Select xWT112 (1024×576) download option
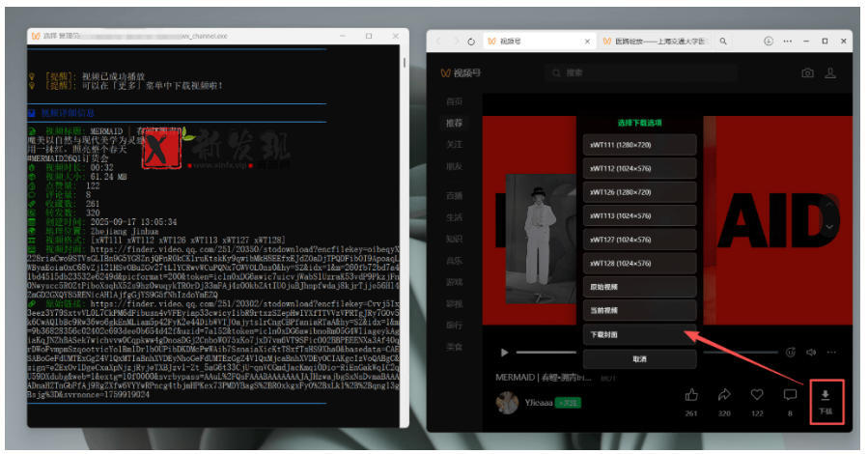The image size is (868, 454). click(639, 168)
